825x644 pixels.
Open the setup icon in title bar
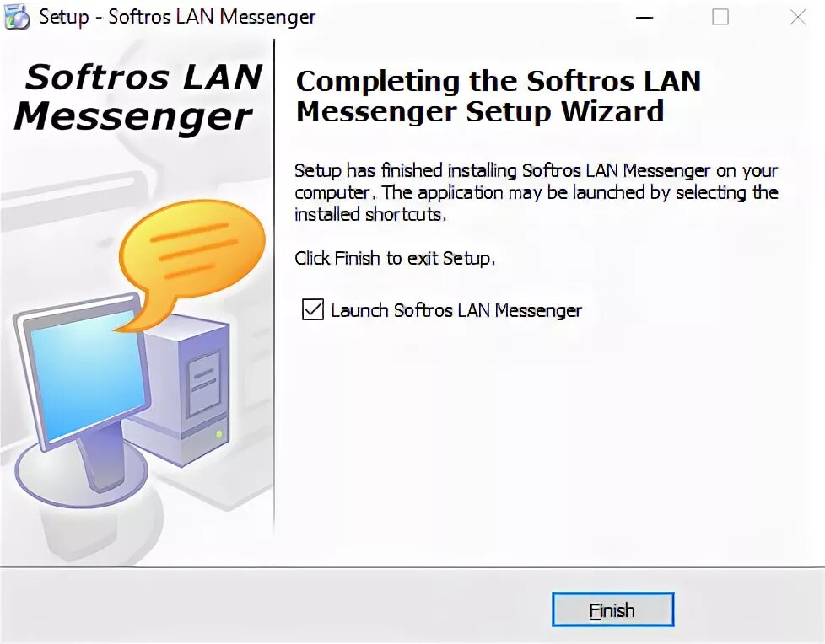point(17,16)
